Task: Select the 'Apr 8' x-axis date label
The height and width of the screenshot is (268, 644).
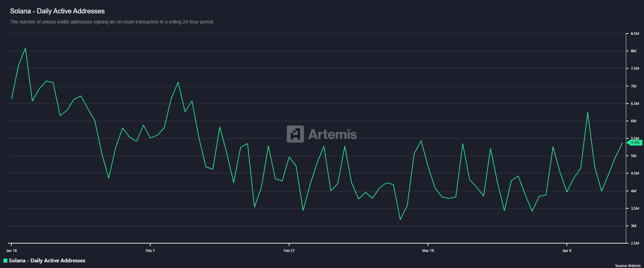Action: tap(567, 251)
